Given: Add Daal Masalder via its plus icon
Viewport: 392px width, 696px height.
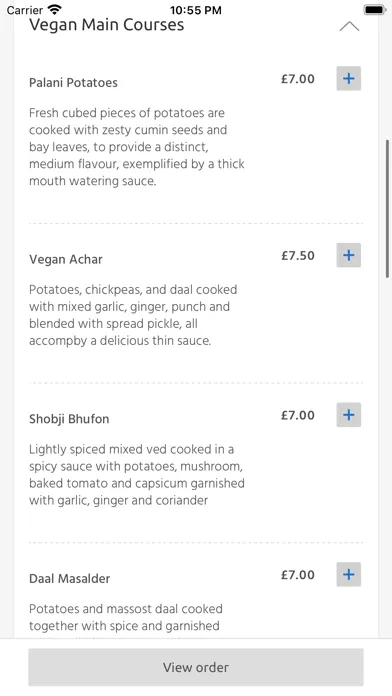Looking at the screenshot, I should tap(348, 574).
